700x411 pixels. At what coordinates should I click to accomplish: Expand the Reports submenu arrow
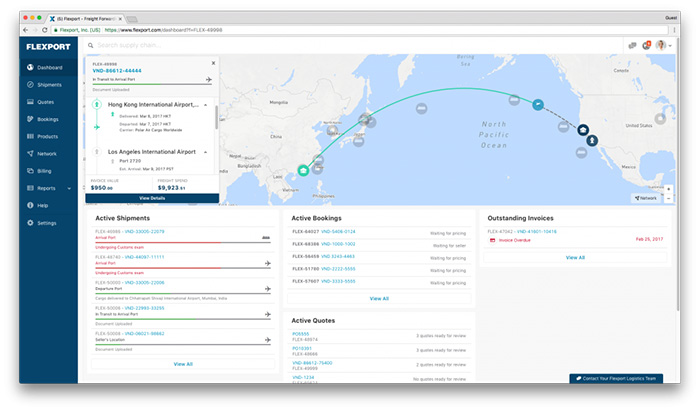click(x=69, y=188)
